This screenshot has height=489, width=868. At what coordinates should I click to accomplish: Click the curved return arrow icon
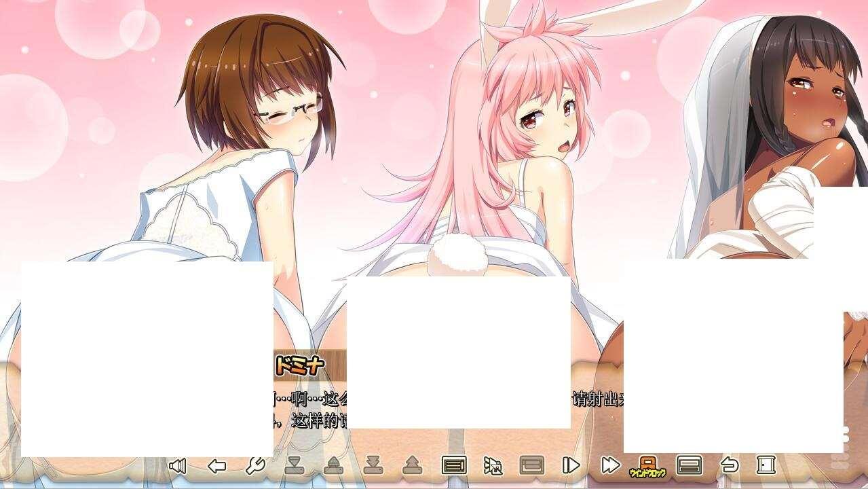click(729, 465)
